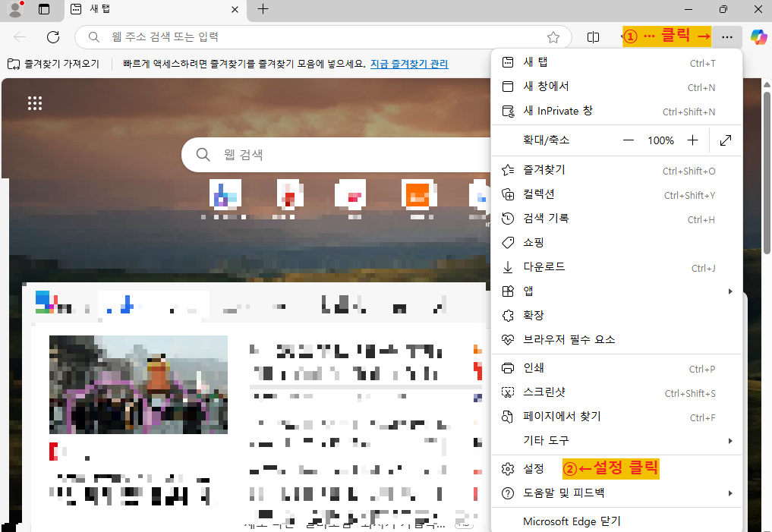This screenshot has height=532, width=772.
Task: Select 새 창에서 menu entry
Action: click(x=616, y=87)
